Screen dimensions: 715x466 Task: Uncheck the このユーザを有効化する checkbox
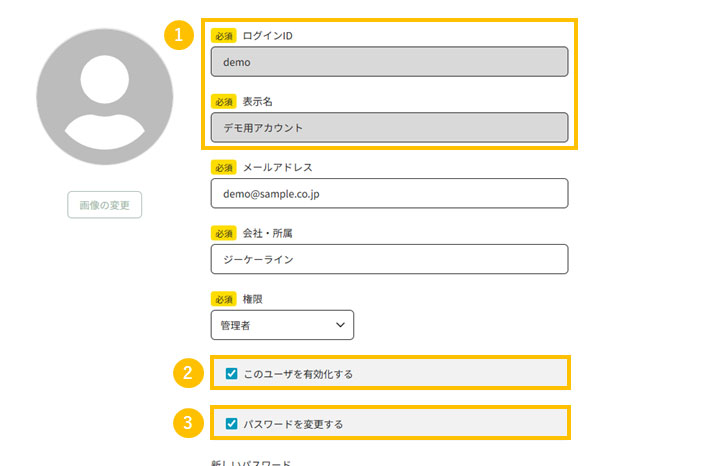pyautogui.click(x=232, y=374)
